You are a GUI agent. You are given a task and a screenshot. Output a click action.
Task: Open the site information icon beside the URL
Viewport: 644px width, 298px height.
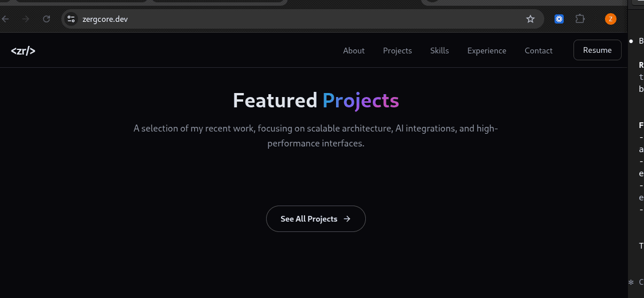pos(71,19)
